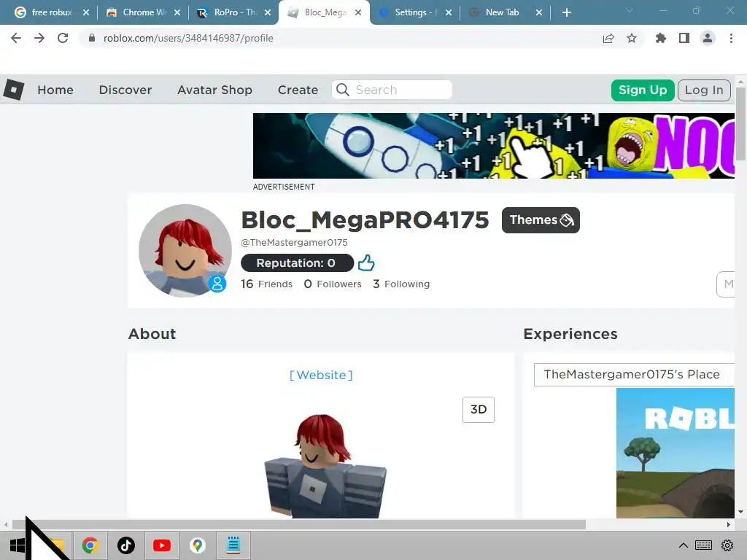
Task: Open the settings gear in system tray
Action: 727,545
